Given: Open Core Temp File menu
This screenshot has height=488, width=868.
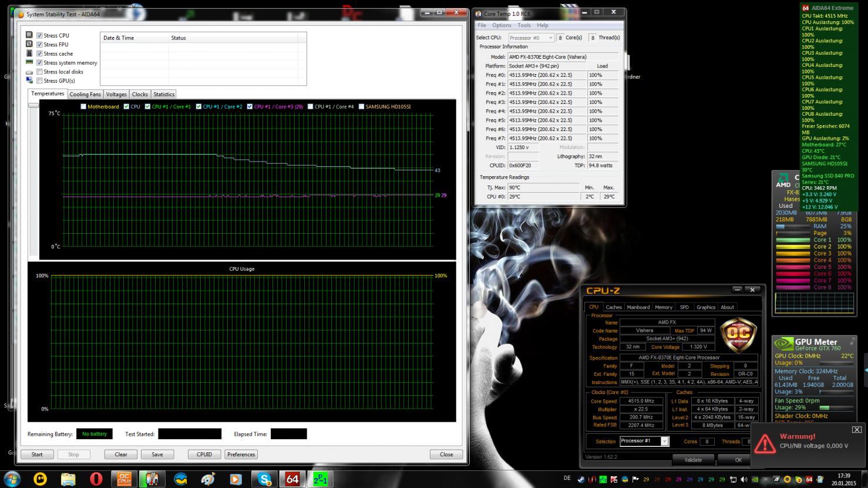Looking at the screenshot, I should click(x=482, y=25).
